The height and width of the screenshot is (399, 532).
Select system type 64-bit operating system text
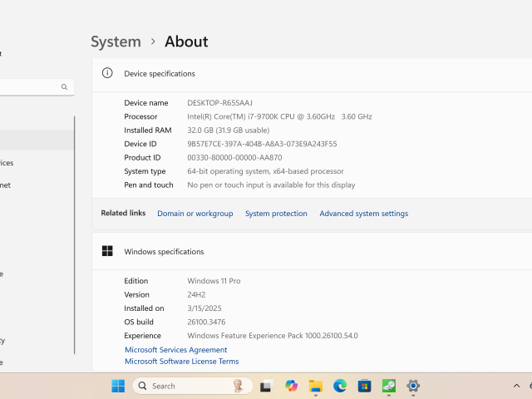[x=265, y=171]
